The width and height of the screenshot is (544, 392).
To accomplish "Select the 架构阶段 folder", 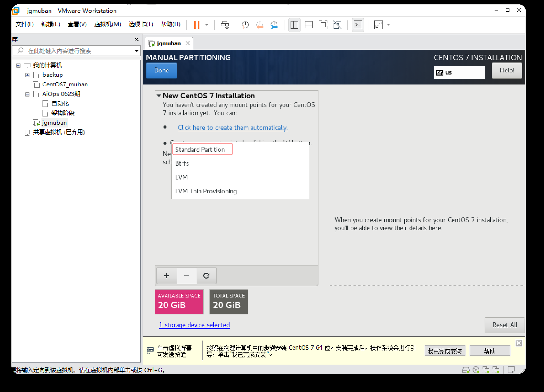I will pos(63,113).
